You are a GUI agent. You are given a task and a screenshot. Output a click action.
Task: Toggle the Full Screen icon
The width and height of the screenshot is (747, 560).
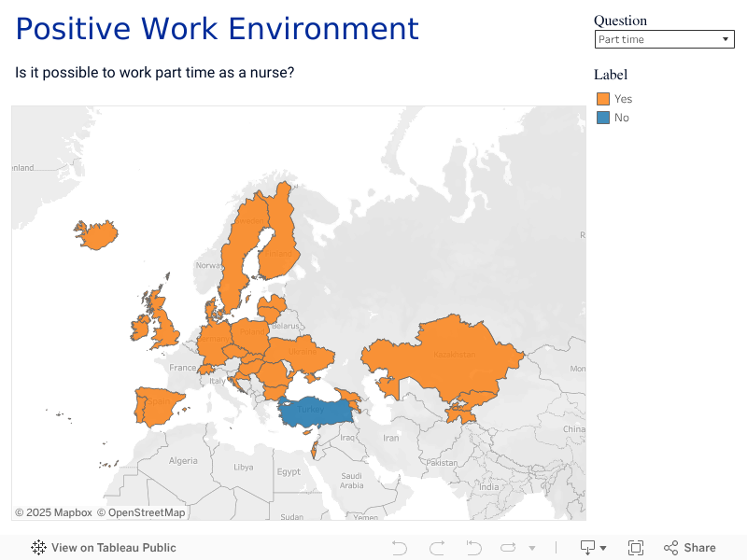[x=636, y=548]
